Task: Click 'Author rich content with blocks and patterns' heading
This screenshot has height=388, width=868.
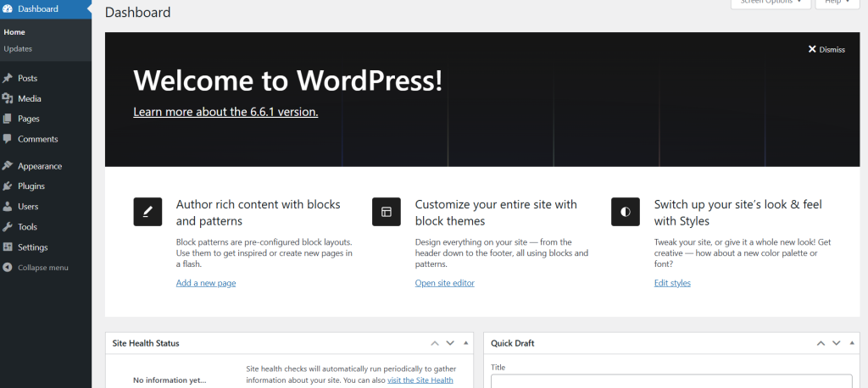Action: [x=258, y=213]
